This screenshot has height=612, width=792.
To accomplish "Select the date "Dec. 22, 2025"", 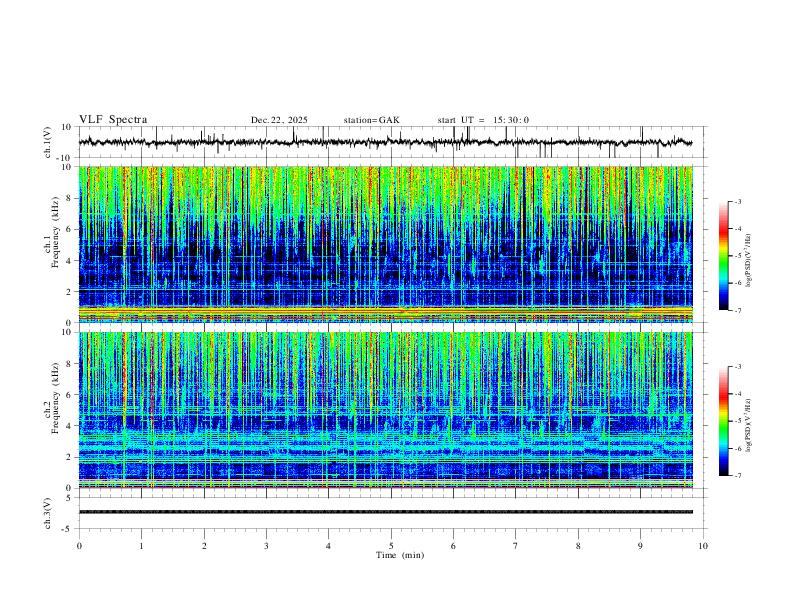I will pyautogui.click(x=279, y=120).
